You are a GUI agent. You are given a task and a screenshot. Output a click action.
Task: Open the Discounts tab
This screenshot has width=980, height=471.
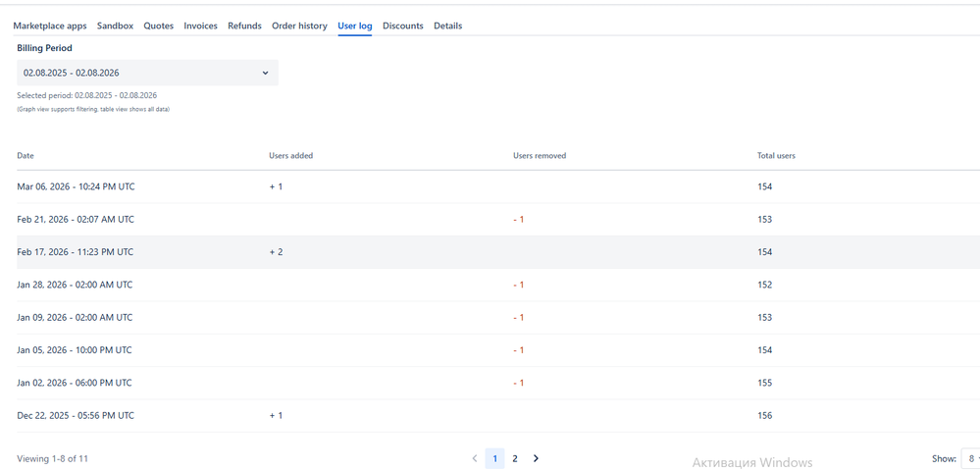point(403,26)
